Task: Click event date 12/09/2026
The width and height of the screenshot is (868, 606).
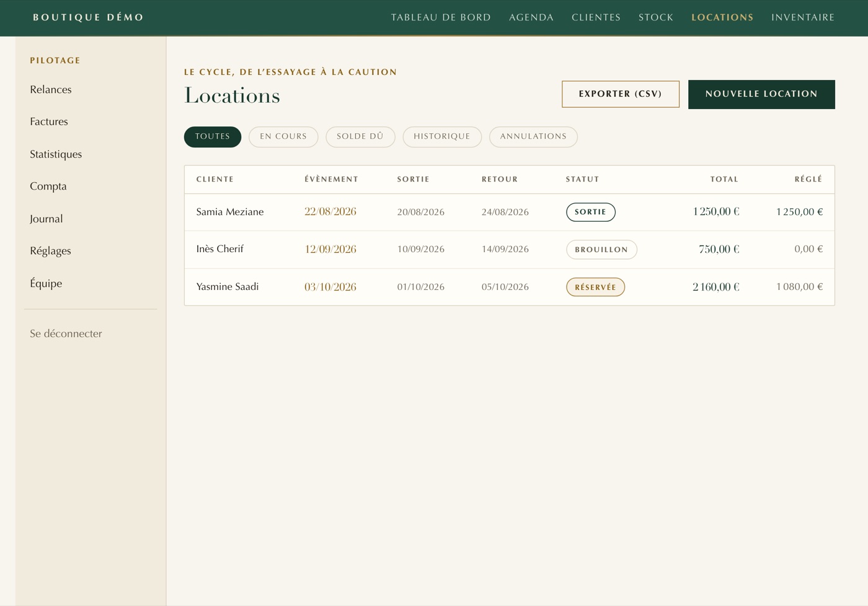Action: pos(330,250)
